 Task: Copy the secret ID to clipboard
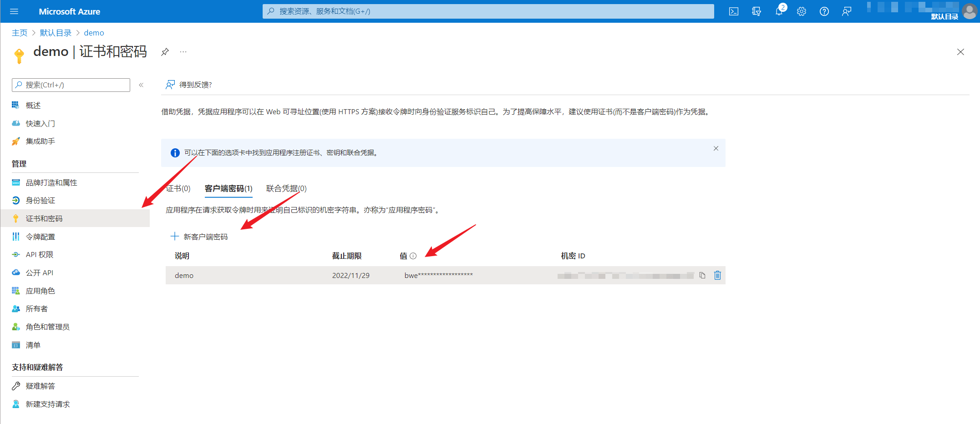pyautogui.click(x=702, y=275)
